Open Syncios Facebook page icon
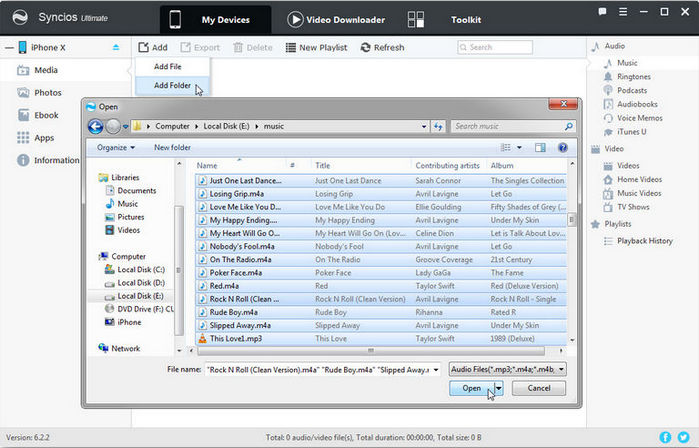This screenshot has height=448, width=699. pyautogui.click(x=665, y=437)
